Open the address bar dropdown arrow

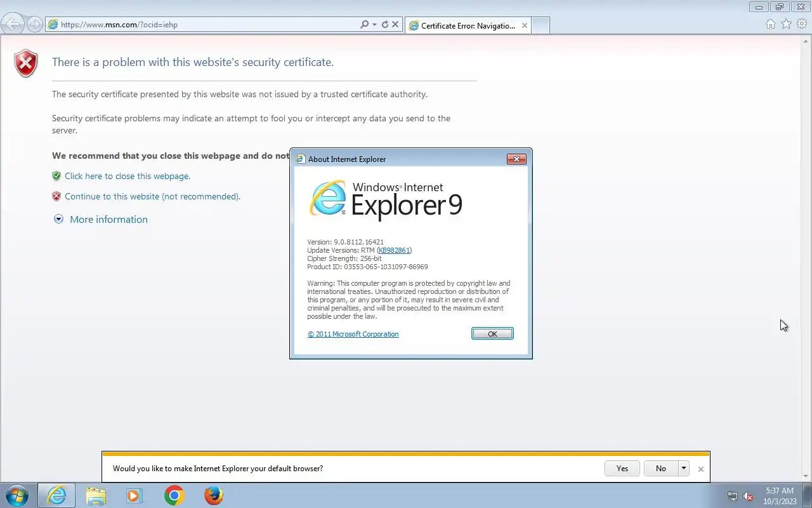[x=374, y=25]
